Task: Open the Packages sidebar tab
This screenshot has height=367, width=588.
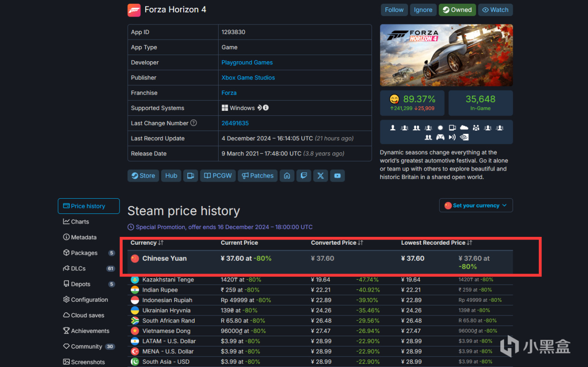Action: pyautogui.click(x=89, y=253)
